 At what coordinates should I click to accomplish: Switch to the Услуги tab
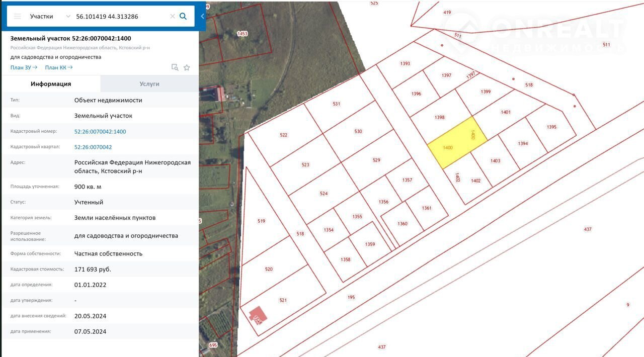pyautogui.click(x=149, y=84)
